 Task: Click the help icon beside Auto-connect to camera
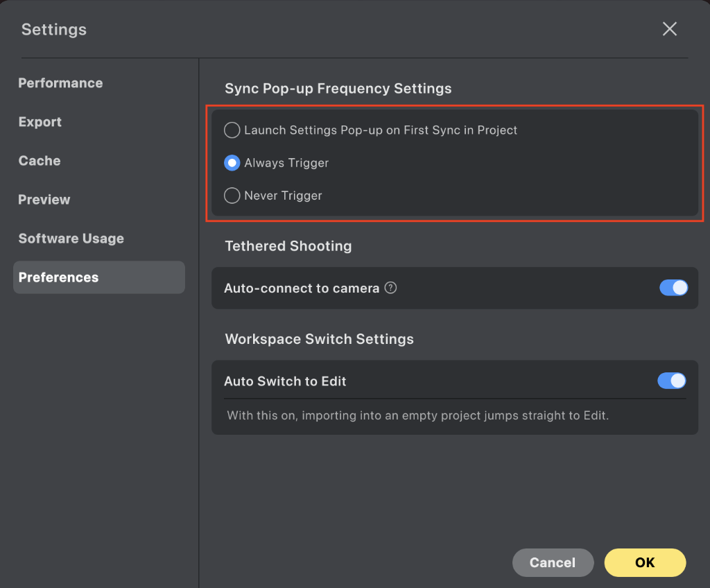(x=390, y=287)
